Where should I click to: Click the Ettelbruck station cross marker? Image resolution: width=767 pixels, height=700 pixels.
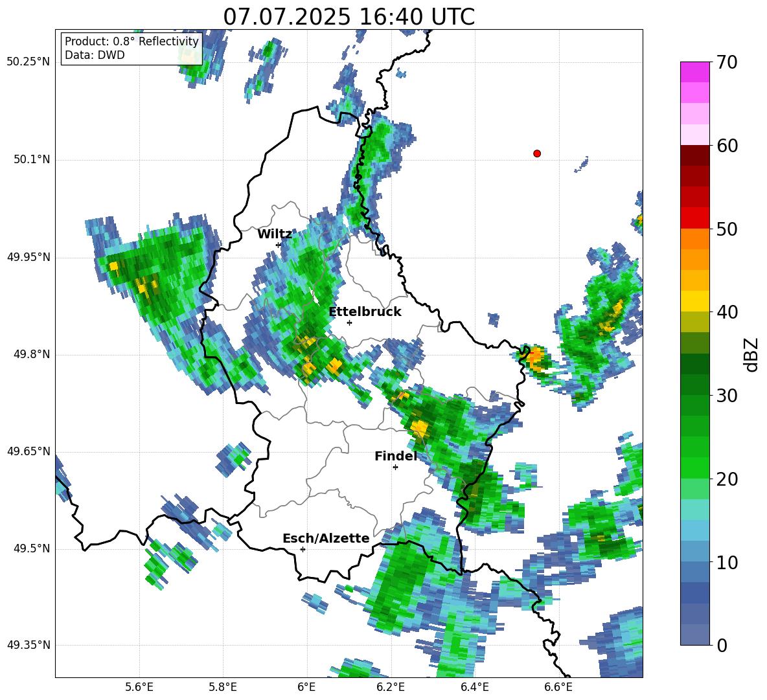point(349,322)
